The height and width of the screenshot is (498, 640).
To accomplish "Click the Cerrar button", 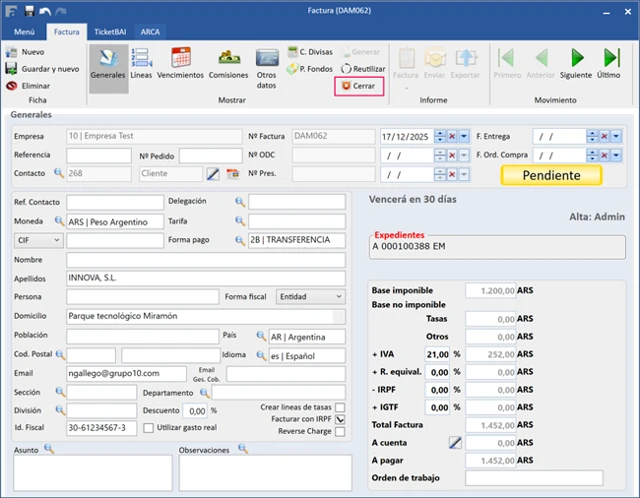I will (359, 87).
